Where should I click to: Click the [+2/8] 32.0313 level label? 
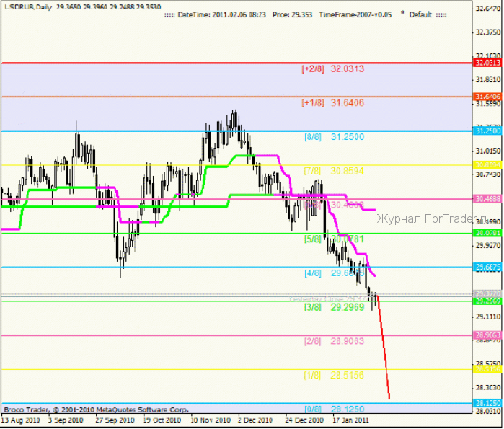click(x=333, y=68)
